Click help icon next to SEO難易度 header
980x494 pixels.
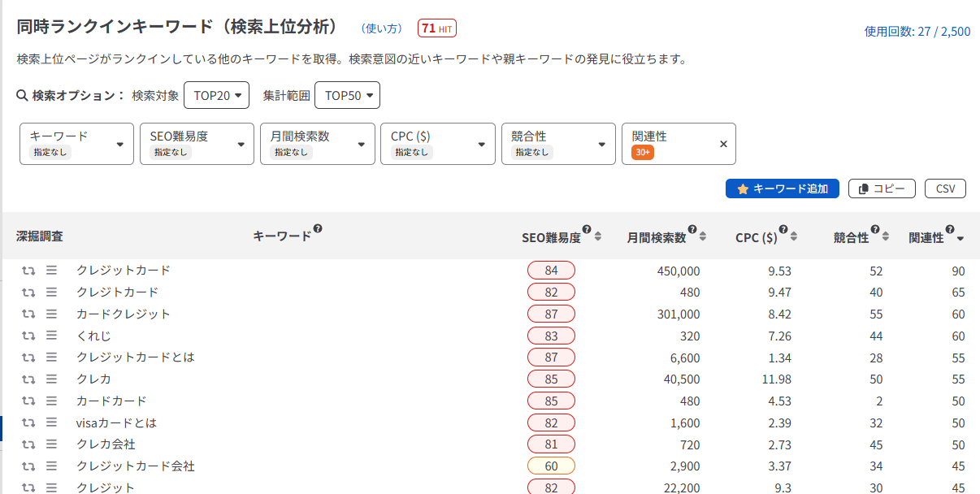coord(587,230)
